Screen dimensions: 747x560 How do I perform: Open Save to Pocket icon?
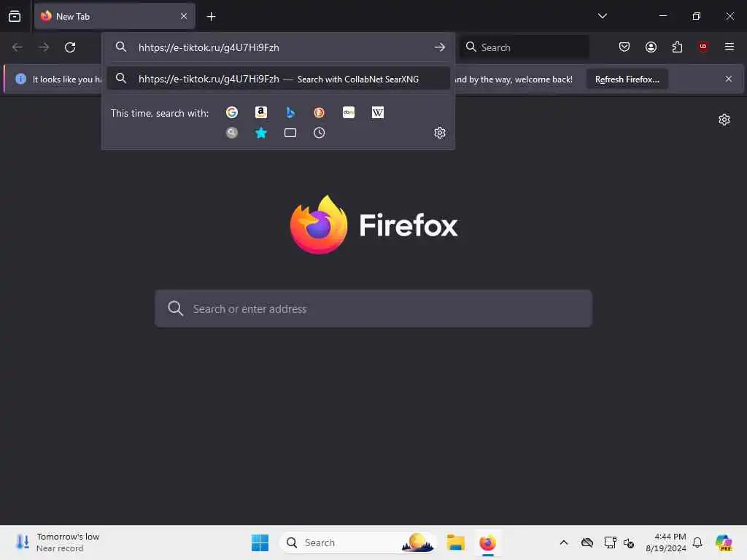[x=624, y=47]
